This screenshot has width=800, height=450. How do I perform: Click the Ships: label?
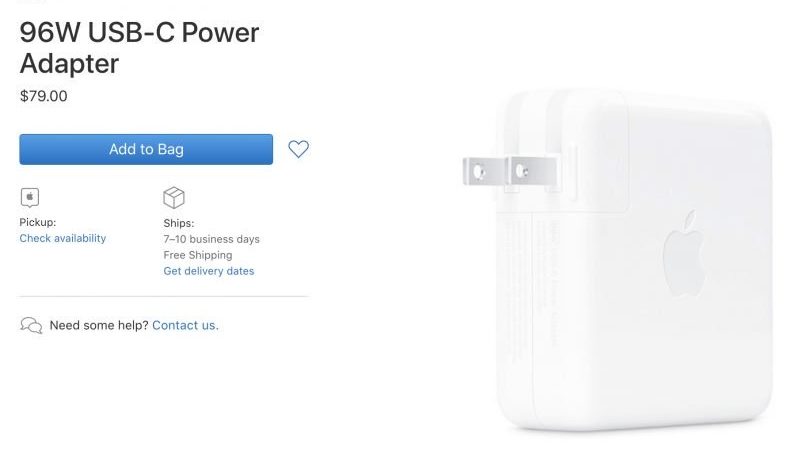[x=179, y=223]
